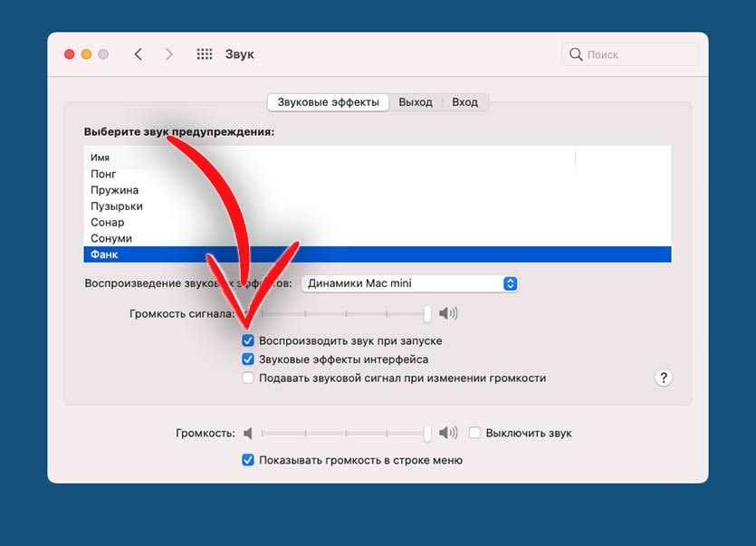The image size is (756, 546).
Task: Click the Громкость сигнала slider handle
Action: pyautogui.click(x=427, y=313)
